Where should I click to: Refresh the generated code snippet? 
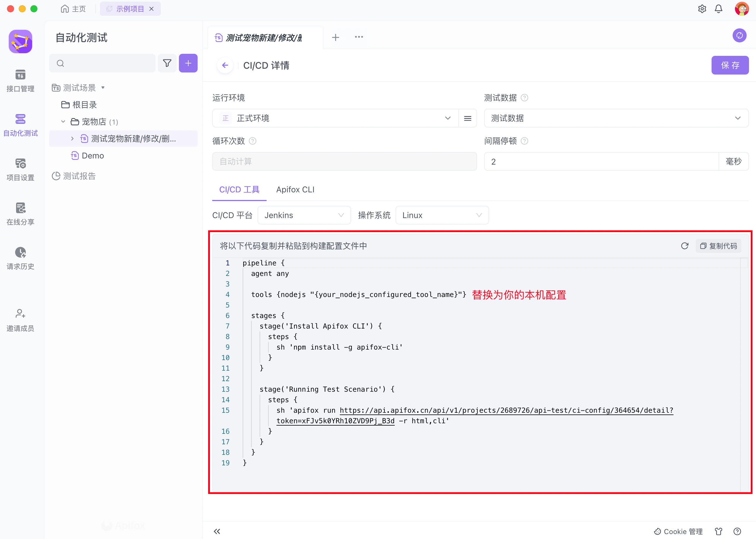pos(684,246)
